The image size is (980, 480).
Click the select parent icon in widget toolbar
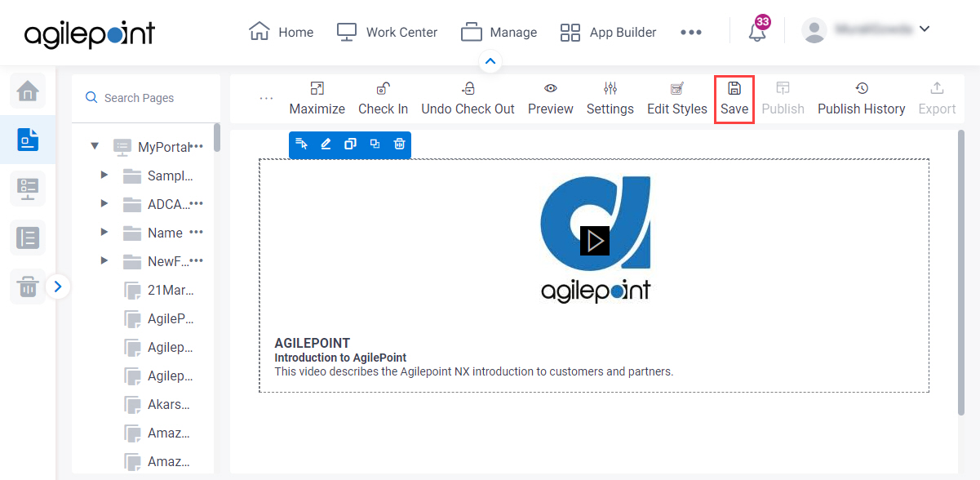tap(302, 144)
